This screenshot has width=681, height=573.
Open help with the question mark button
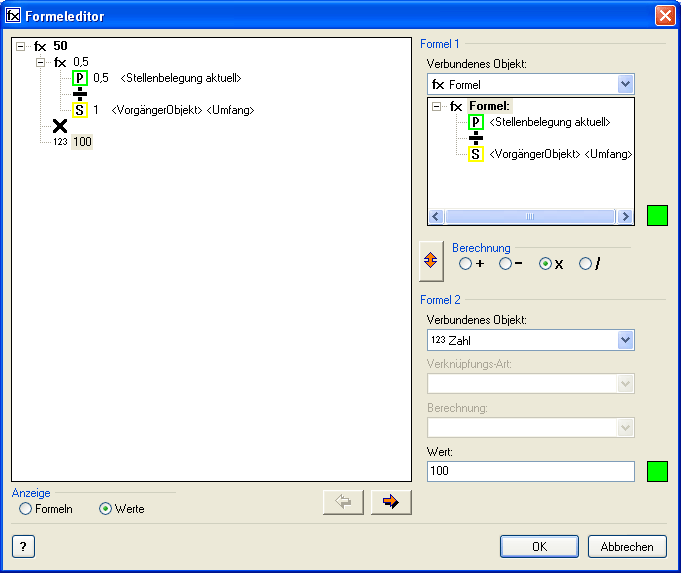pos(22,546)
